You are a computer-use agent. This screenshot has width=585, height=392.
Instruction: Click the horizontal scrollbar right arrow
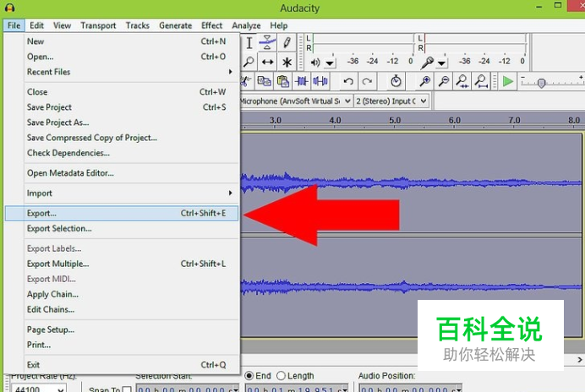tap(579, 360)
